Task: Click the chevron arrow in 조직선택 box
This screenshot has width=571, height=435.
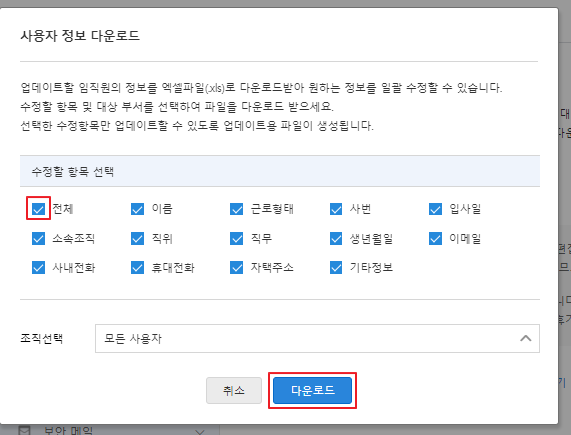Action: pyautogui.click(x=525, y=339)
